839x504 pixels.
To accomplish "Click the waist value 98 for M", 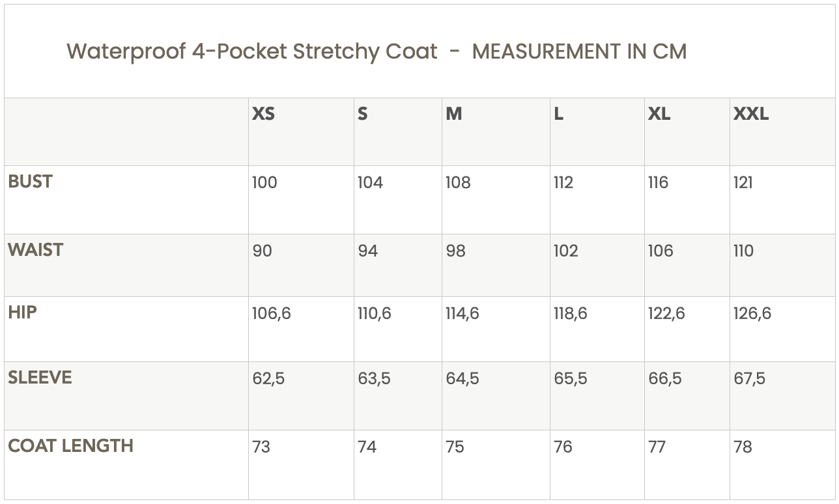I will pyautogui.click(x=455, y=251).
